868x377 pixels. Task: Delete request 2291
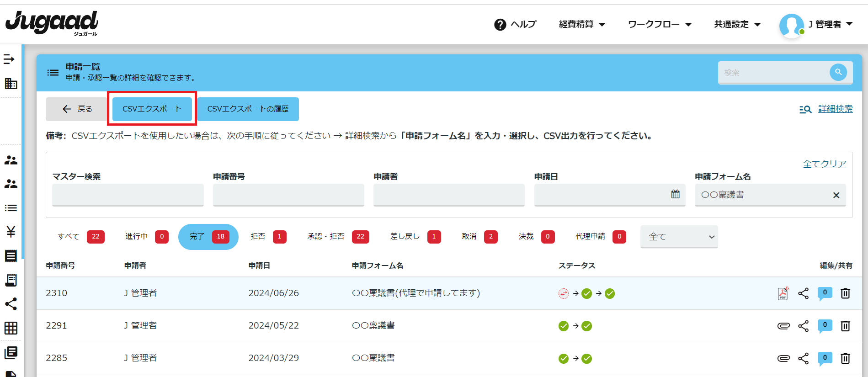(845, 326)
